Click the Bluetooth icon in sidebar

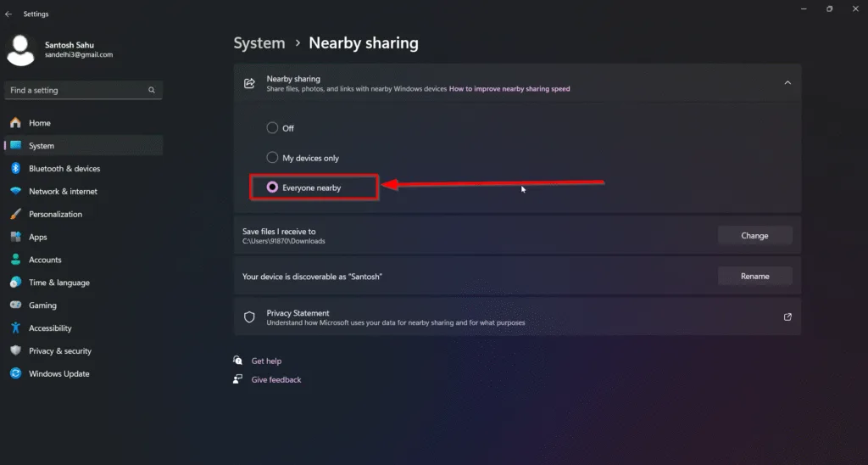click(15, 168)
